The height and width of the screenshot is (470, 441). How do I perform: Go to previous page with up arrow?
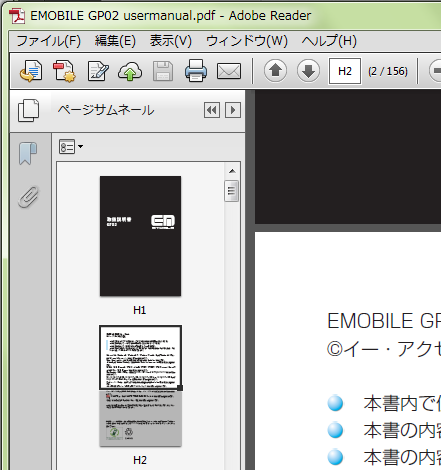[275, 71]
